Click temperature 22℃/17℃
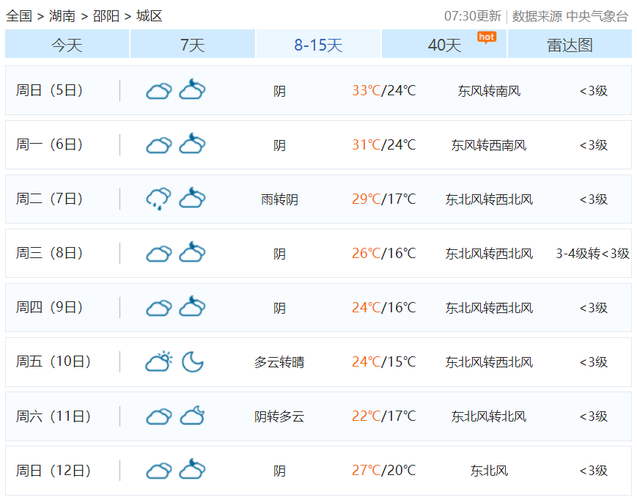637x500 pixels. coord(384,416)
